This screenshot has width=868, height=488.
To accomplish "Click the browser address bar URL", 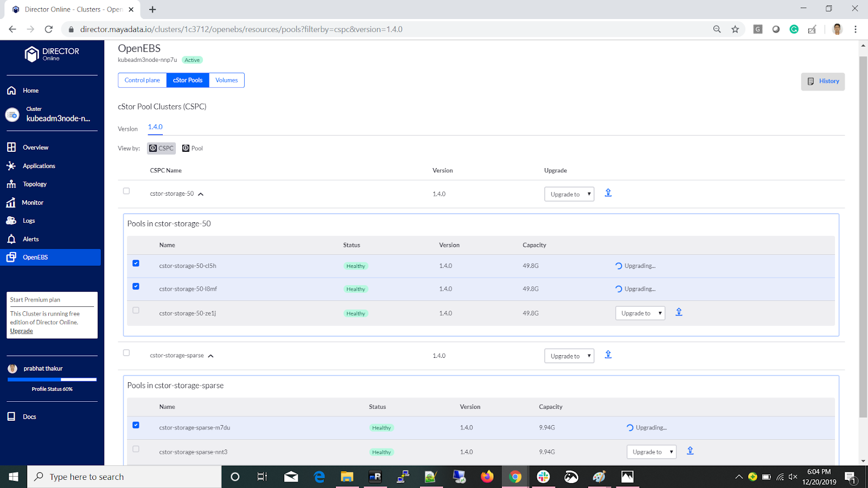I will [241, 29].
